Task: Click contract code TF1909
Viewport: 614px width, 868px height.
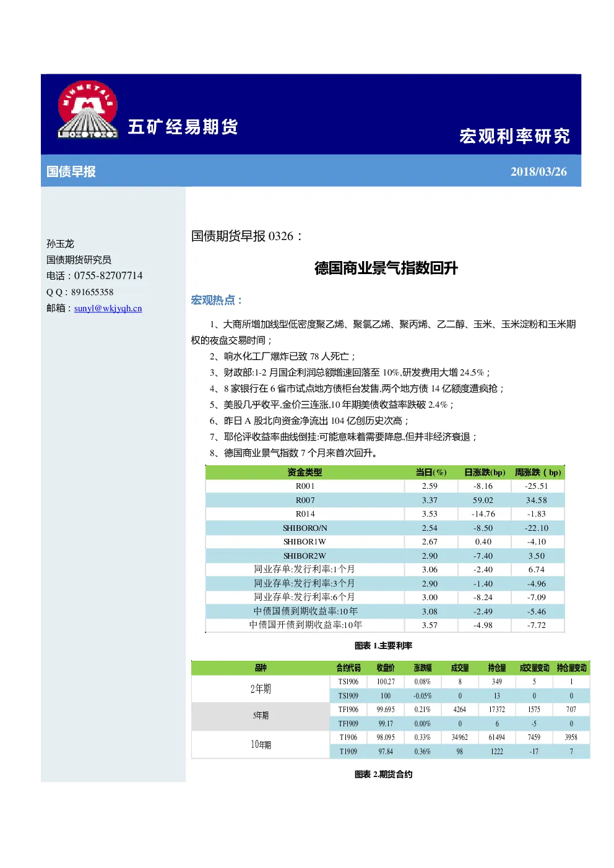Action: click(x=348, y=724)
